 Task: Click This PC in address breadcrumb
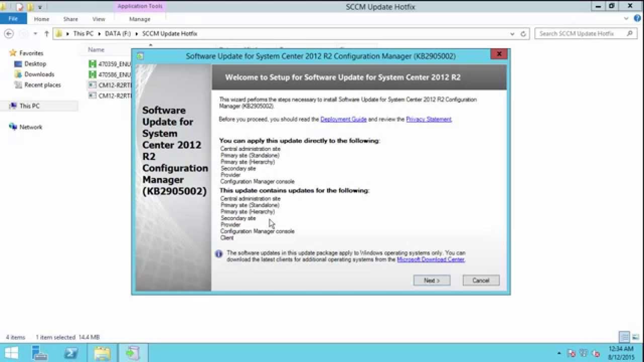(x=83, y=34)
